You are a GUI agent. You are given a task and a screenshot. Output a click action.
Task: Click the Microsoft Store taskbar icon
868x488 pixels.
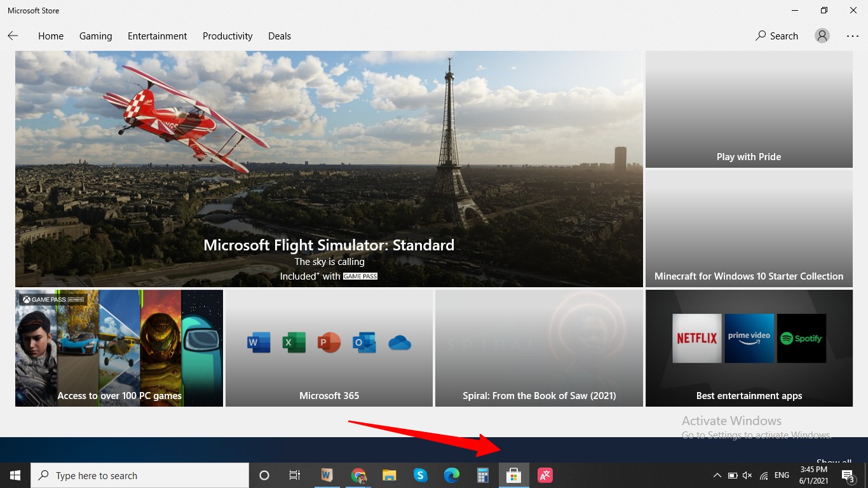tap(513, 475)
